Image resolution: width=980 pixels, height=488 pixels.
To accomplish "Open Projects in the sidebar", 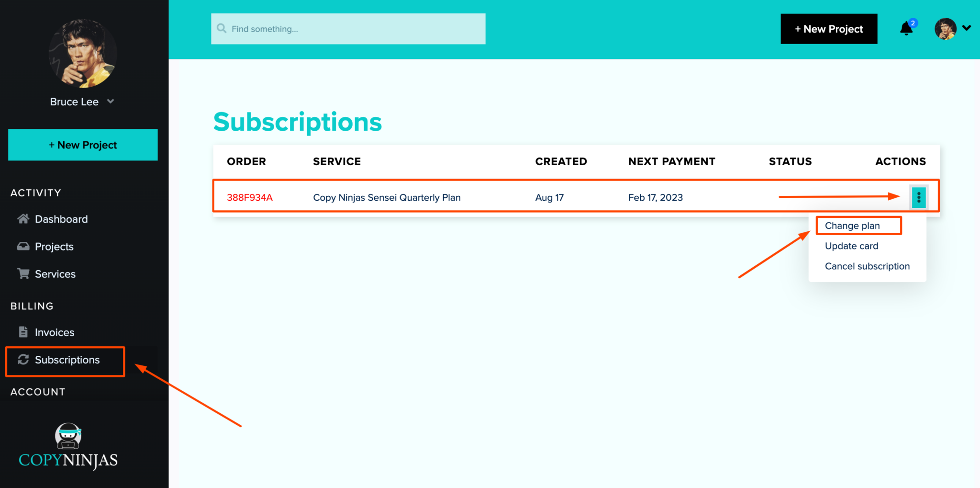I will [x=54, y=247].
